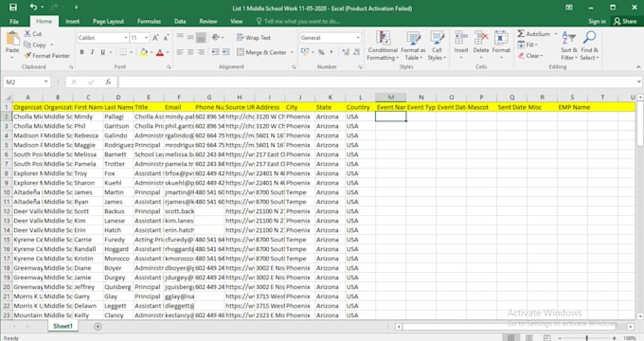Switch to the Data tab
The image size is (644, 341).
click(180, 21)
